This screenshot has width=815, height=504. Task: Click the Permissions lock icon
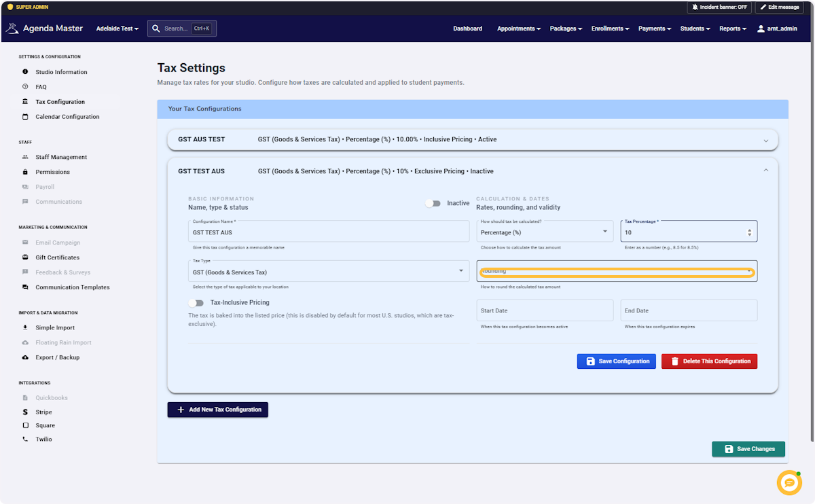click(x=25, y=172)
